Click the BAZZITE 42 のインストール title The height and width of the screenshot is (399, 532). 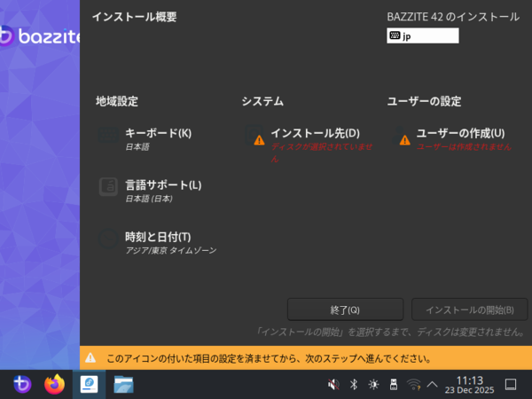(x=453, y=17)
